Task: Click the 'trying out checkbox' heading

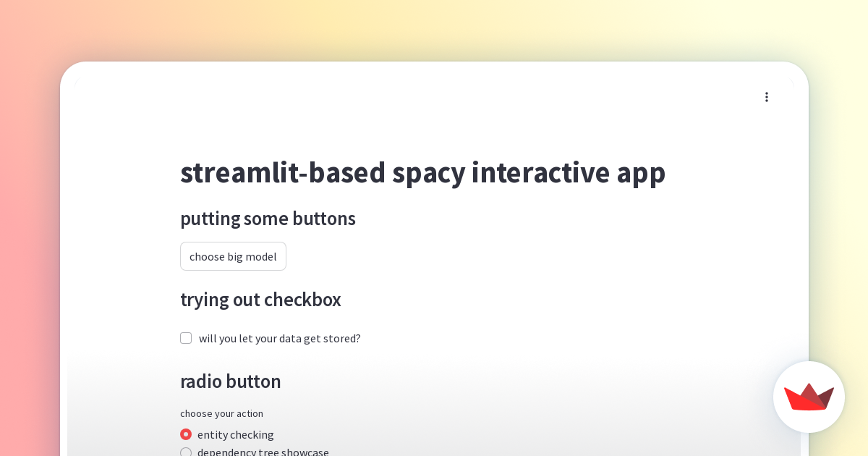Action: click(260, 300)
